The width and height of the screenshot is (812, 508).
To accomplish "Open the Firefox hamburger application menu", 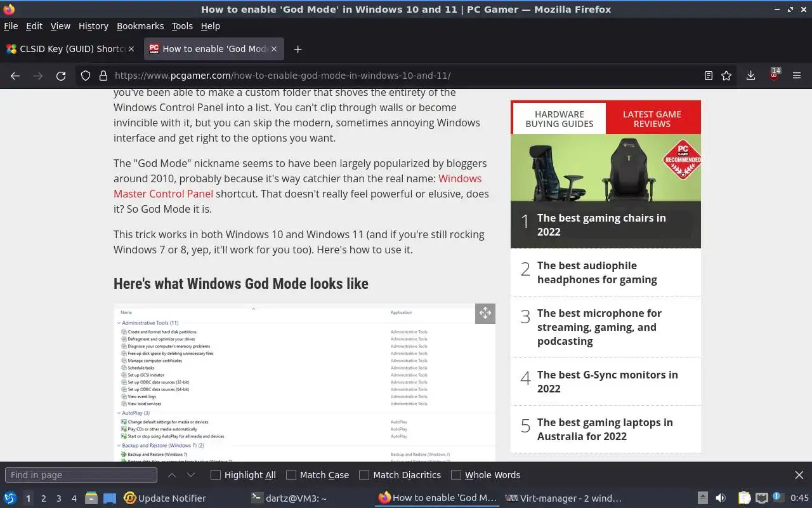I will [x=797, y=76].
